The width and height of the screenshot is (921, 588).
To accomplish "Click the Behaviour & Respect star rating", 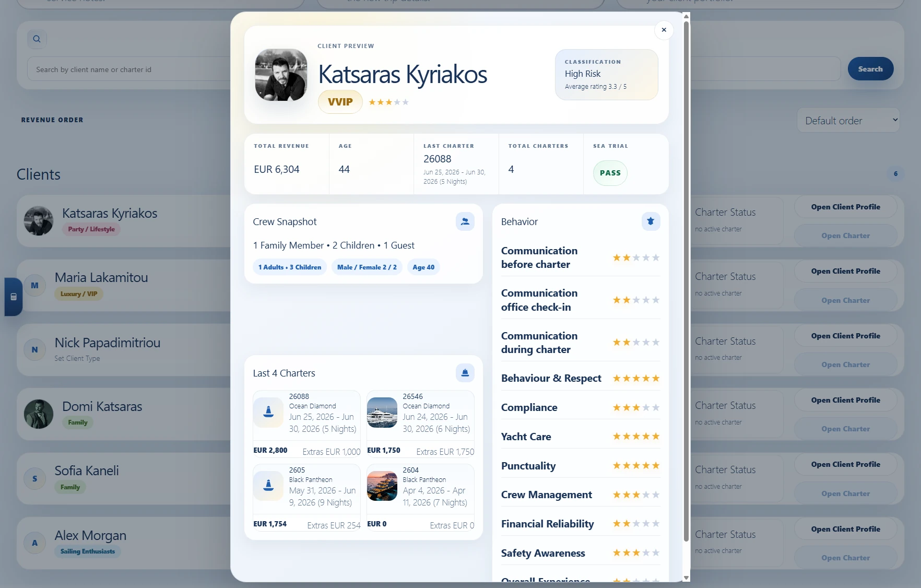I will (636, 379).
